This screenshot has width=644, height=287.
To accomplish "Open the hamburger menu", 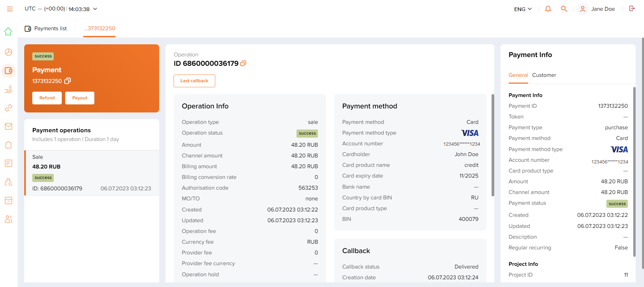I will click(x=10, y=9).
